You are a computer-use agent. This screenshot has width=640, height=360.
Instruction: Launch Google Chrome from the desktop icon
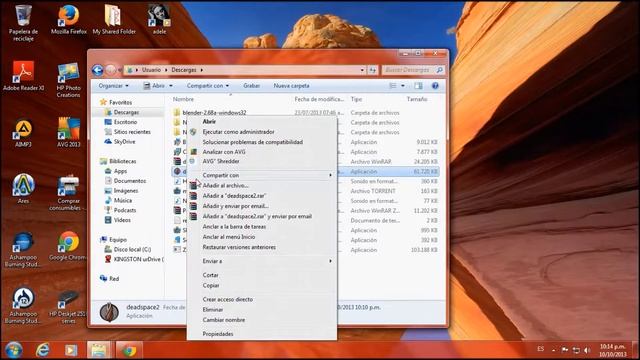coord(69,246)
